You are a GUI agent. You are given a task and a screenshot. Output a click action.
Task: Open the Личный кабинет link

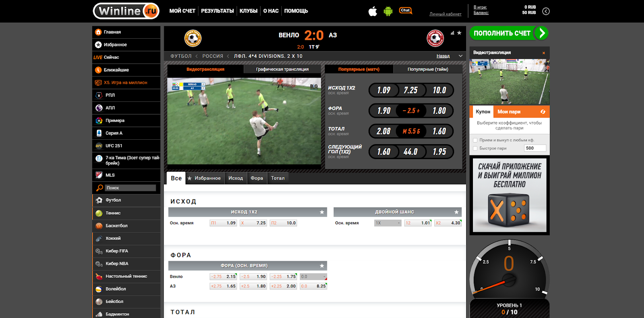pyautogui.click(x=445, y=14)
